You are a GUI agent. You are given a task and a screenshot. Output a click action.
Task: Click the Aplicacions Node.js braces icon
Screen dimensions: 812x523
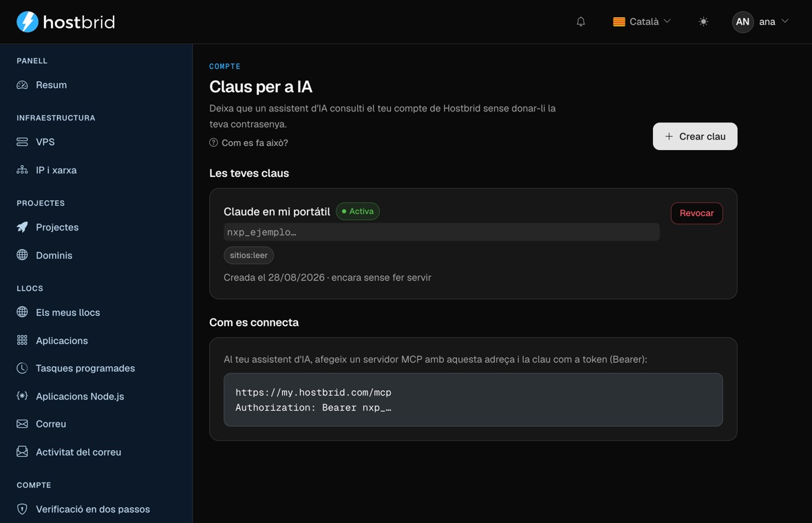point(22,396)
